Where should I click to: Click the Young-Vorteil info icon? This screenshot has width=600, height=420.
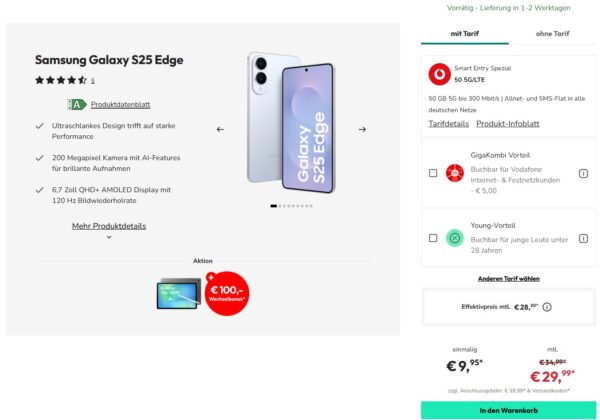(583, 239)
